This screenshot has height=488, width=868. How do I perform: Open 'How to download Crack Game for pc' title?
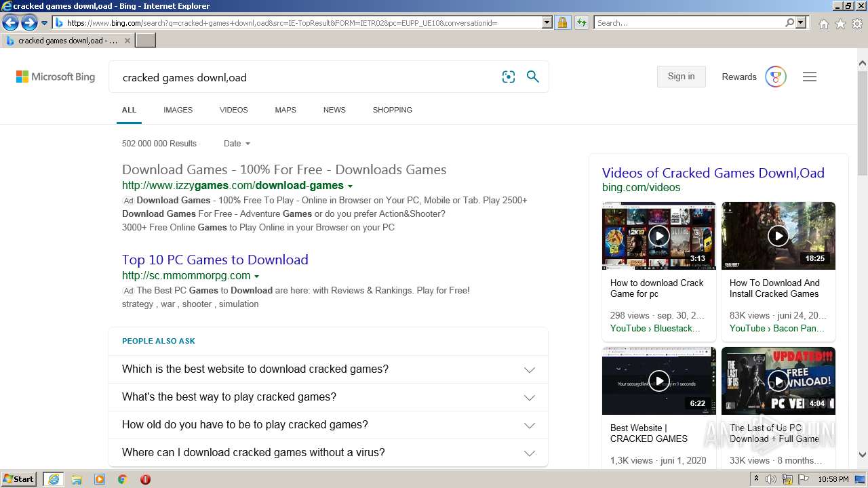point(656,288)
